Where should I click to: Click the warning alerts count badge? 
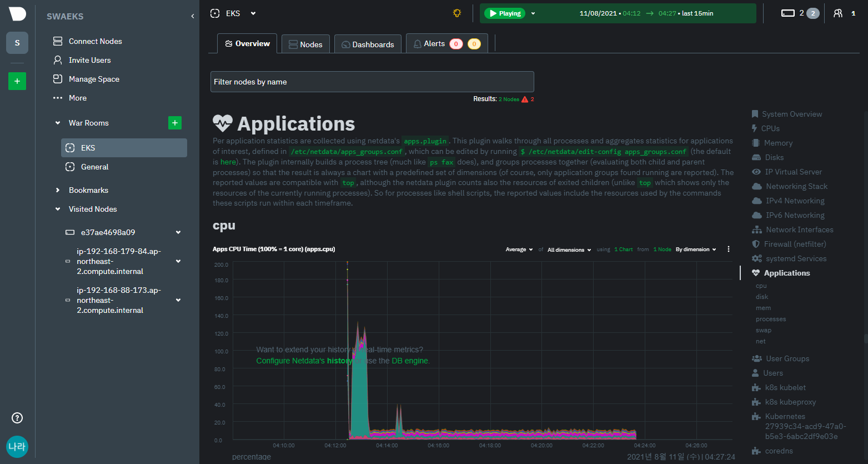coord(474,44)
